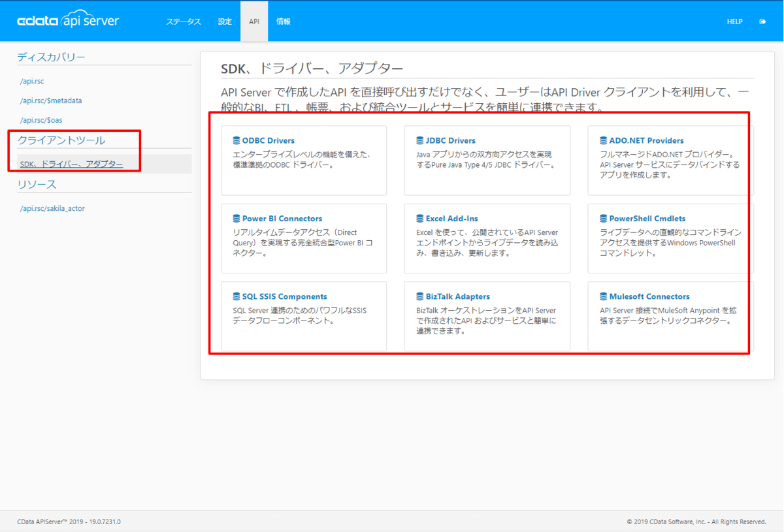The width and height of the screenshot is (784, 532).
Task: Click the PowerShell card description text
Action: point(670,243)
